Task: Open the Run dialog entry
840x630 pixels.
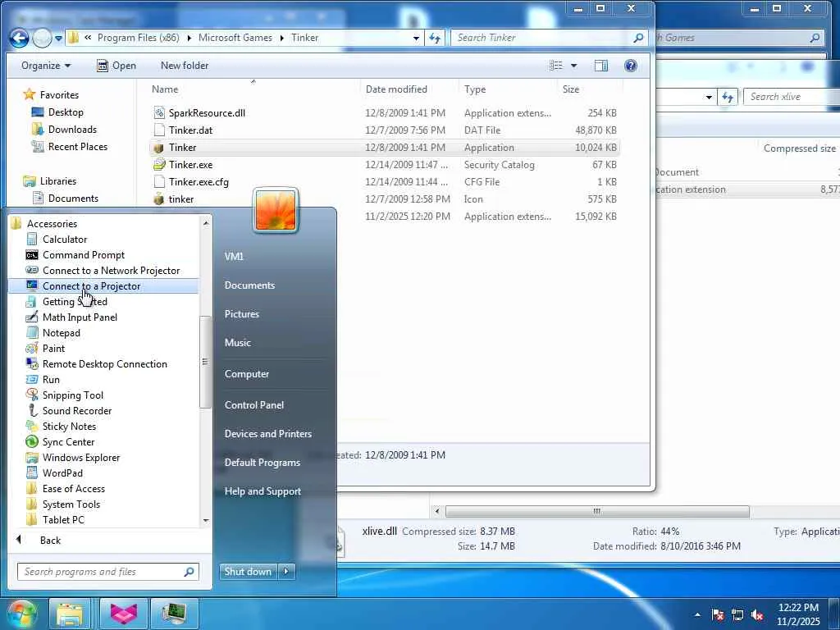Action: [51, 379]
